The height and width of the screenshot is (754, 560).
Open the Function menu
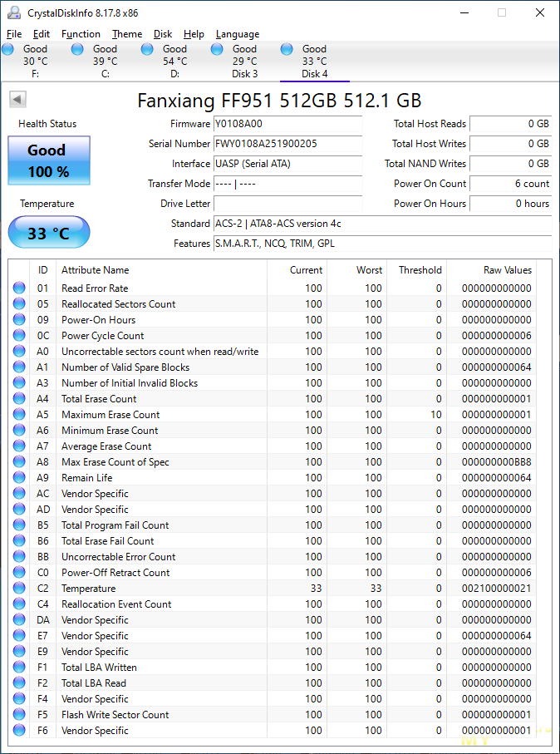coord(81,34)
